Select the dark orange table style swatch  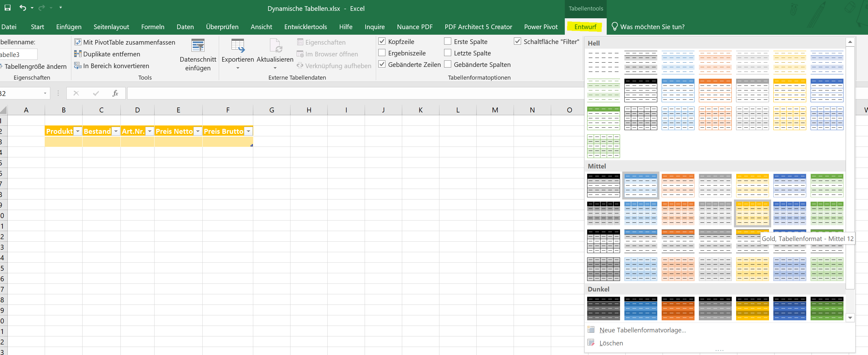click(x=678, y=308)
